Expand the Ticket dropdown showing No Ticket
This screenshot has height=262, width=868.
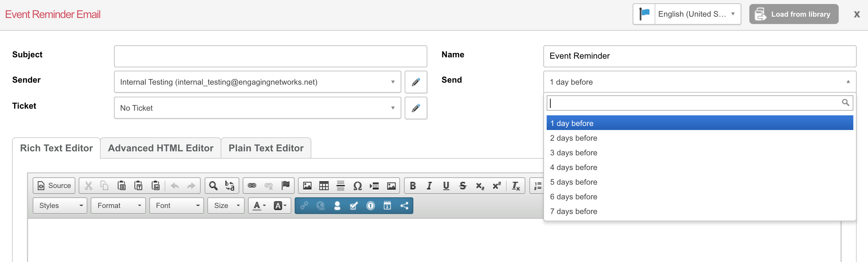pyautogui.click(x=257, y=108)
